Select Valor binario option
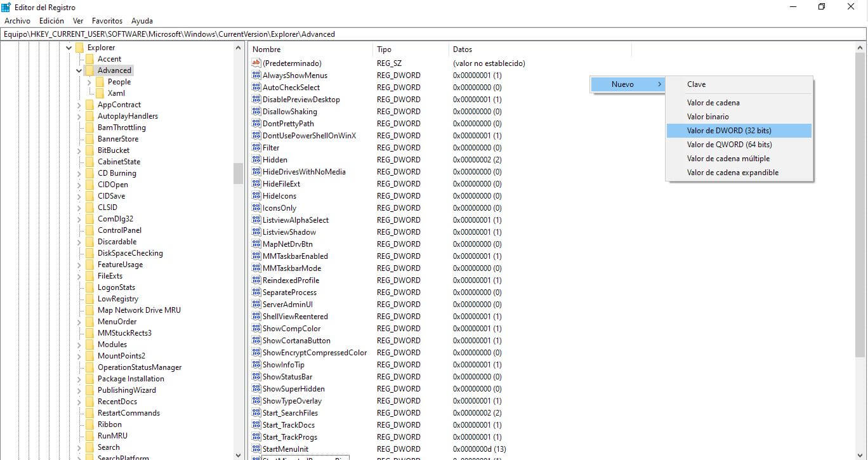Screen dimensions: 868x460 coord(739,117)
